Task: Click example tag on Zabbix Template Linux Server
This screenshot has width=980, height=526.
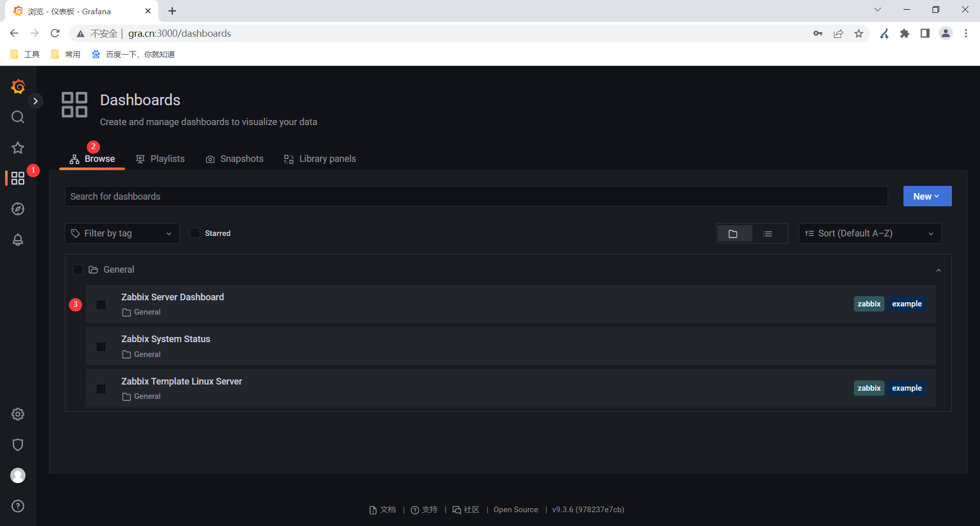Action: click(906, 388)
